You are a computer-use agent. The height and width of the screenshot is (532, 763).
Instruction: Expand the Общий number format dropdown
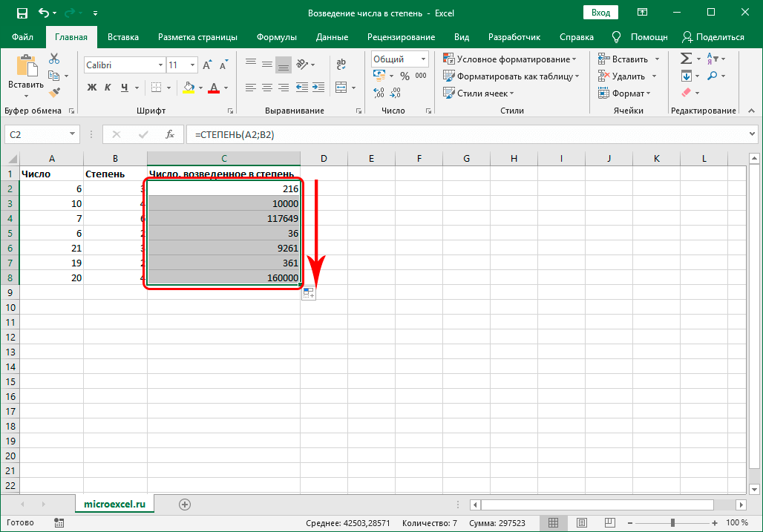point(423,59)
